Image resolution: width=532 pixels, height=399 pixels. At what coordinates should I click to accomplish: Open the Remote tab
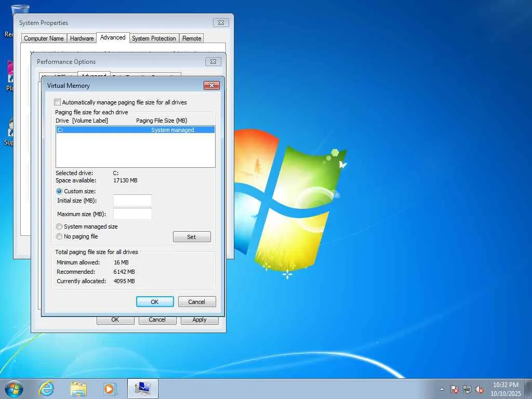[x=192, y=38]
